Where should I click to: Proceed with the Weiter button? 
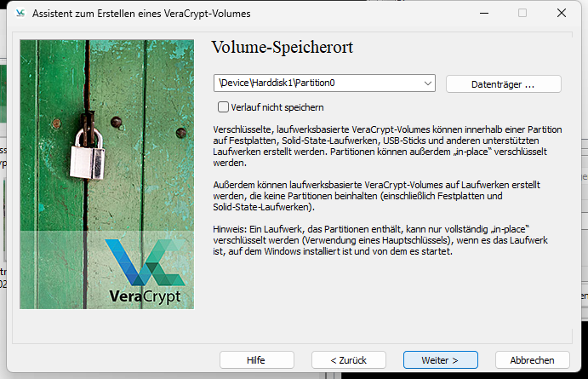(440, 360)
